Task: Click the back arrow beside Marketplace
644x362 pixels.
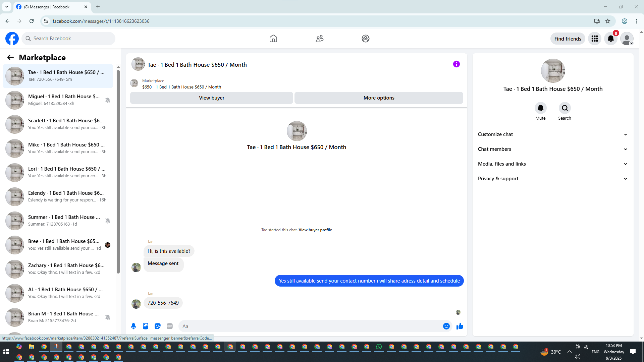Action: coord(10,58)
